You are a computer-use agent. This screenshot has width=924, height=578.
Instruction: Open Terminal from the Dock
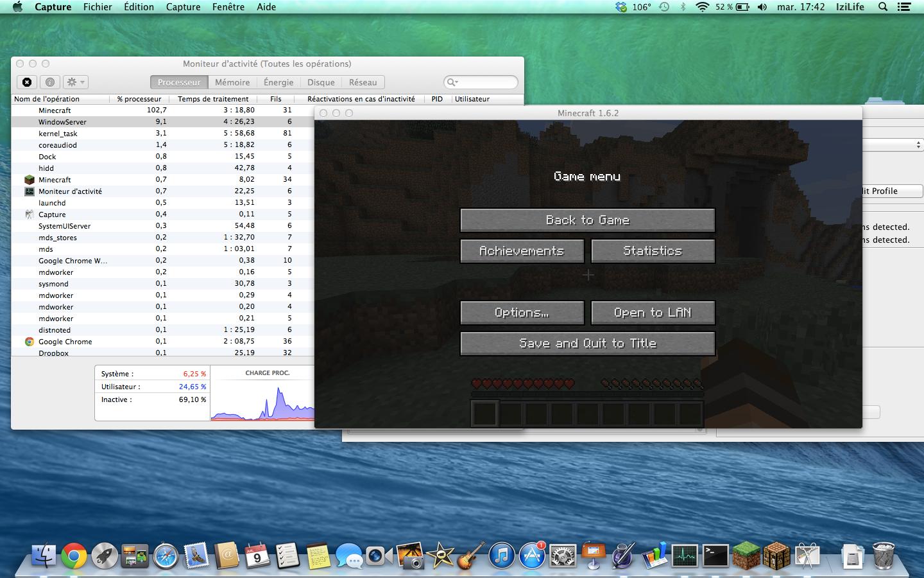pyautogui.click(x=715, y=556)
